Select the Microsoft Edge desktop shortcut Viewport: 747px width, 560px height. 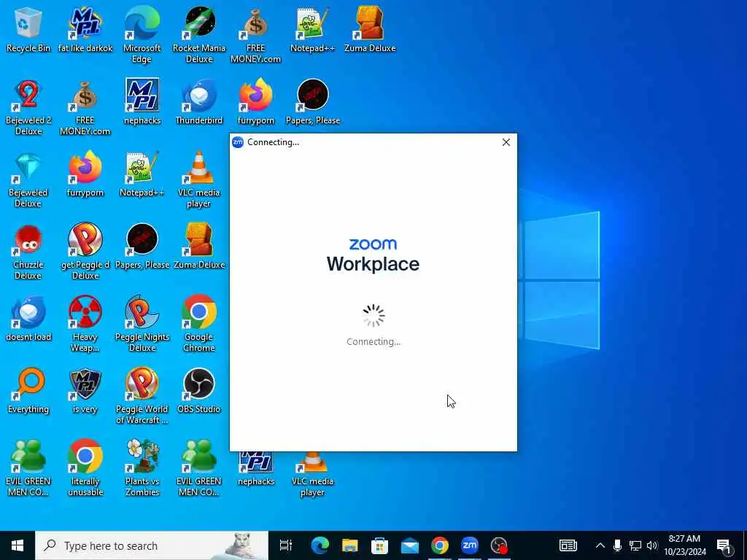(x=142, y=35)
